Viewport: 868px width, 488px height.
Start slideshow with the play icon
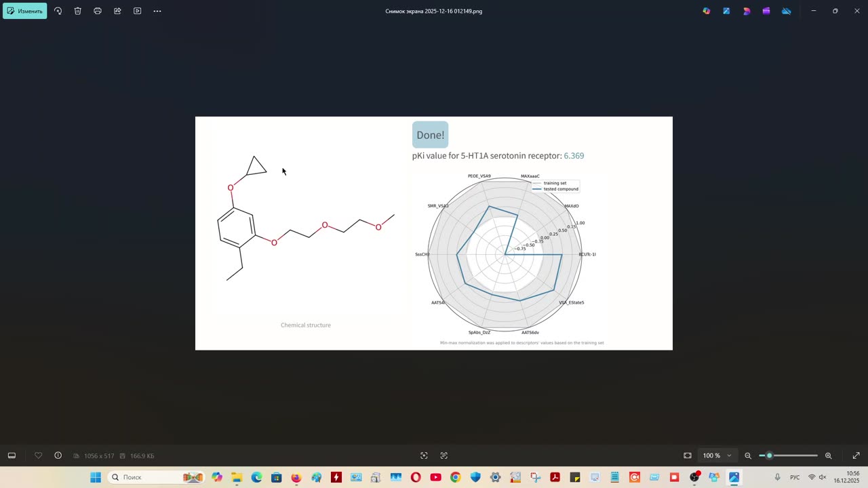[x=137, y=11]
